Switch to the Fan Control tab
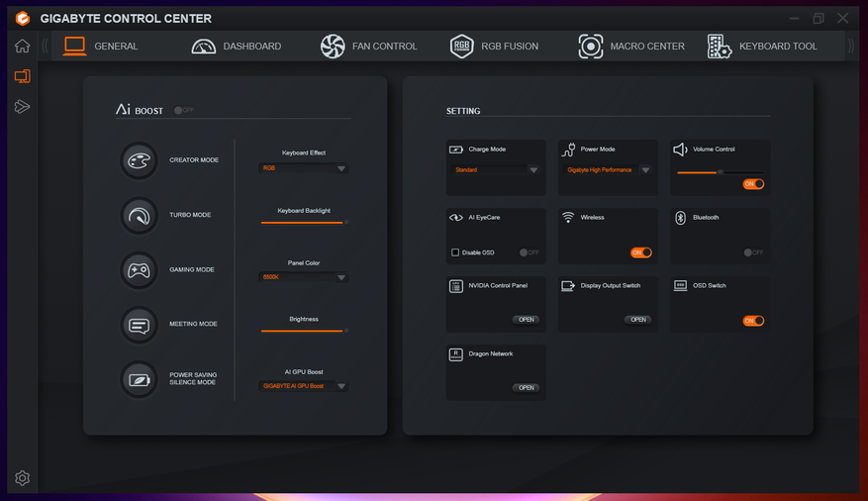The image size is (868, 501). (x=385, y=47)
